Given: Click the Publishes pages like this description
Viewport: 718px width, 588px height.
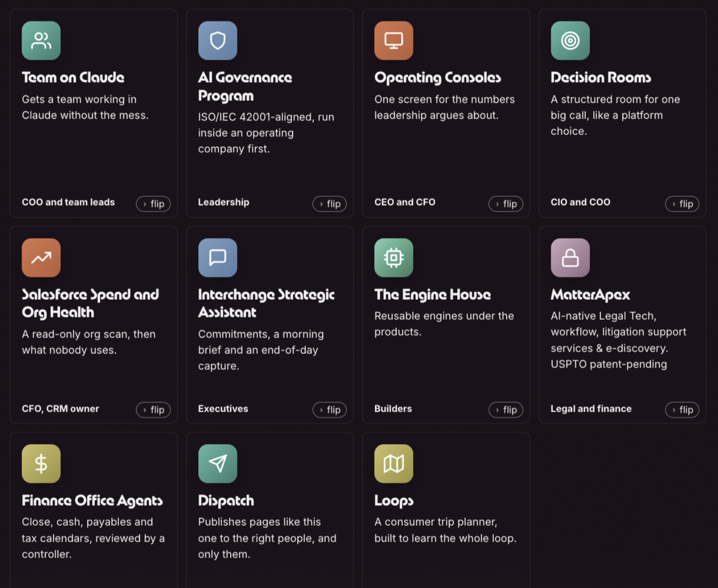Looking at the screenshot, I should (267, 538).
